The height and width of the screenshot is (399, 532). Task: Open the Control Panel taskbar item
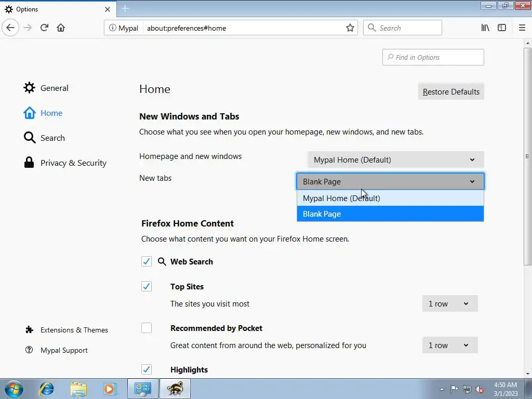click(x=142, y=389)
